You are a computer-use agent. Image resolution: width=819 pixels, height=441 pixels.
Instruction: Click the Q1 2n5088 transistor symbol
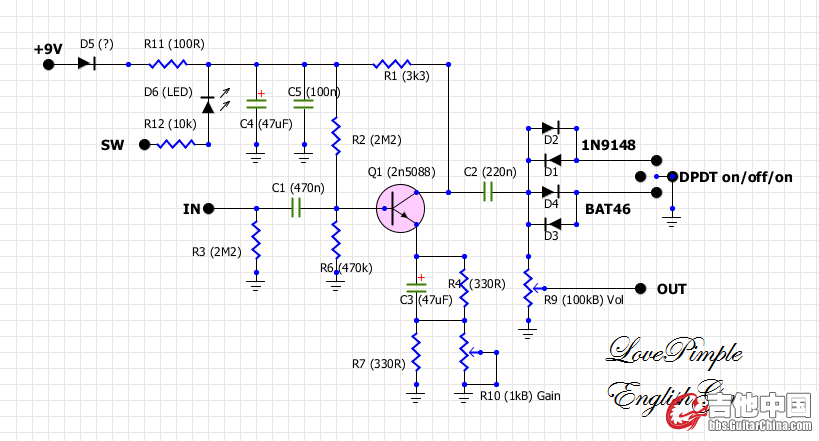(400, 208)
